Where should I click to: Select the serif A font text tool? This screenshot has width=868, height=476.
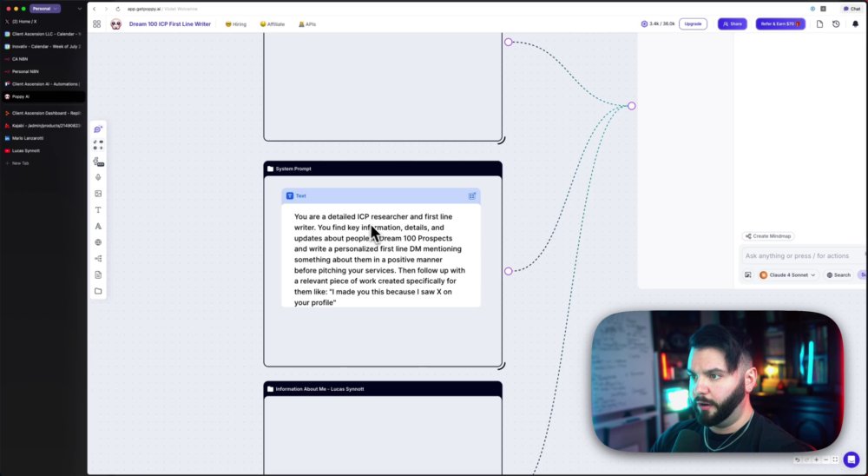pos(98,226)
